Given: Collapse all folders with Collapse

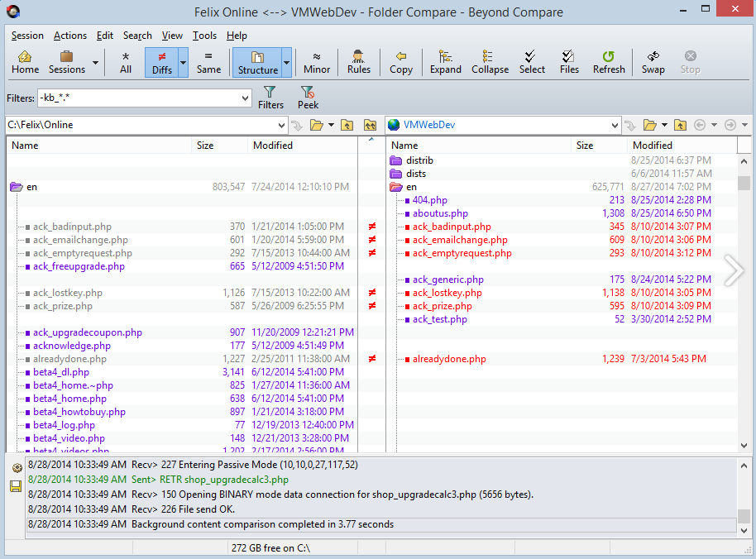Looking at the screenshot, I should (490, 63).
